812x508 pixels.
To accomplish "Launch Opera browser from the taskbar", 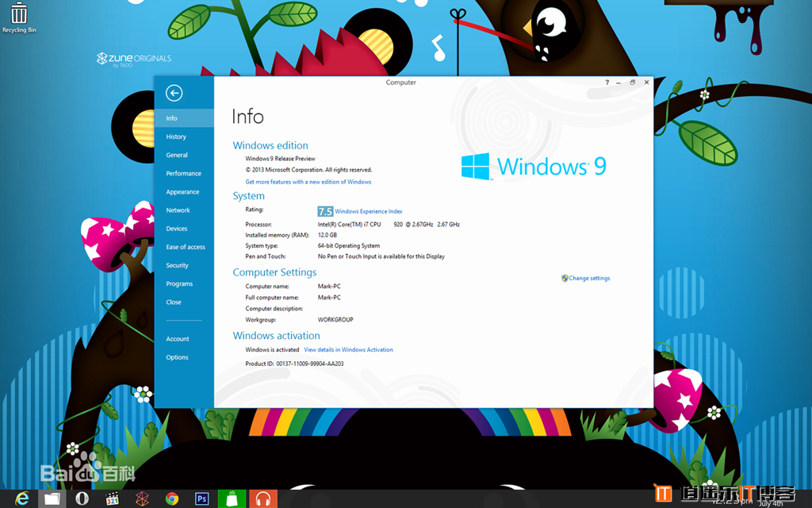I will [x=82, y=498].
